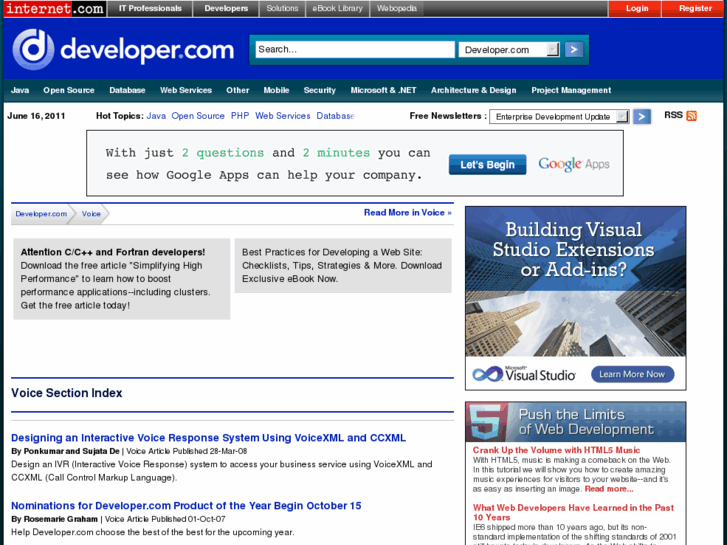Viewport: 727px width, 545px height.
Task: Select Database in the navigation bar
Action: (x=127, y=90)
